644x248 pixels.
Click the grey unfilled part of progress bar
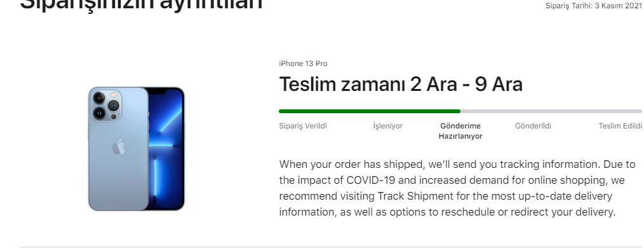point(551,111)
